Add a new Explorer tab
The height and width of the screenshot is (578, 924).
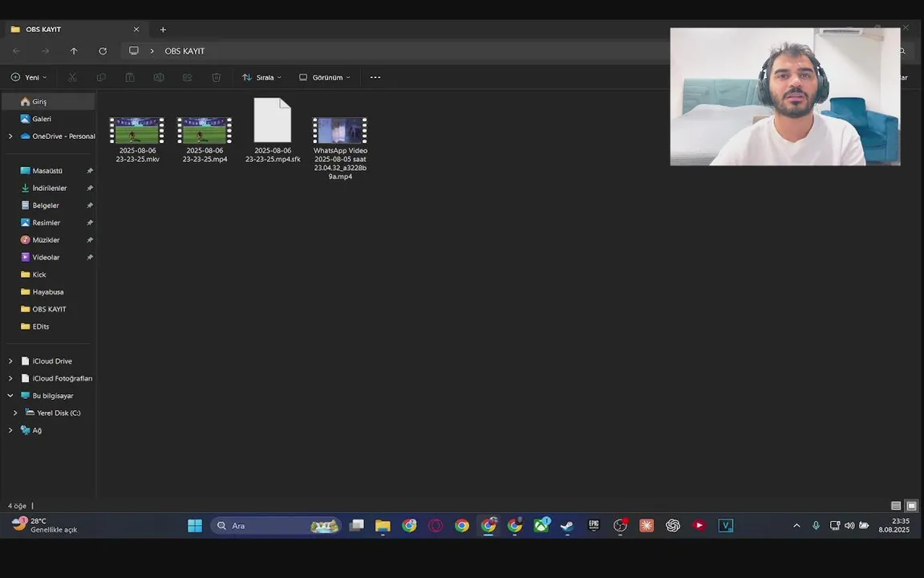tap(163, 30)
